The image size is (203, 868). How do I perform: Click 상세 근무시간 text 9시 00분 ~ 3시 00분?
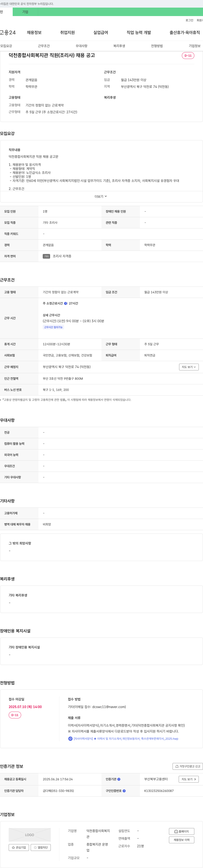click(x=74, y=321)
